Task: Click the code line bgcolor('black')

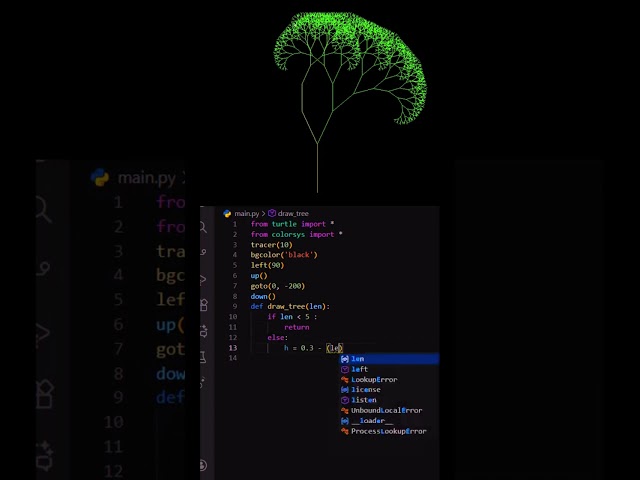Action: [x=284, y=255]
